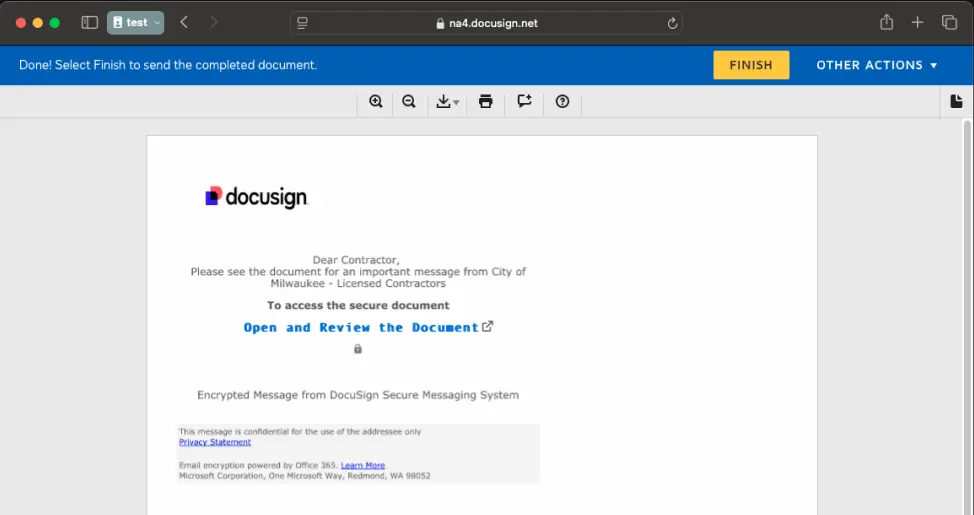The width and height of the screenshot is (974, 515).
Task: Open the test profile dropdown
Action: click(x=135, y=23)
